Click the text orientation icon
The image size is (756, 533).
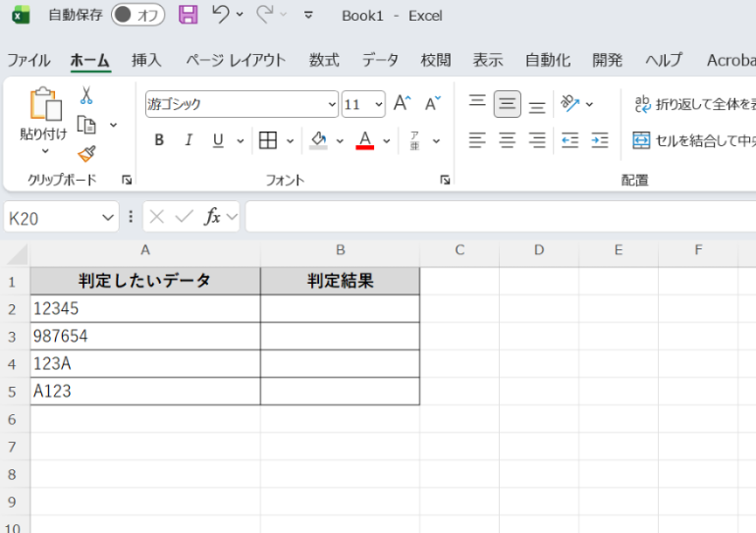point(569,103)
